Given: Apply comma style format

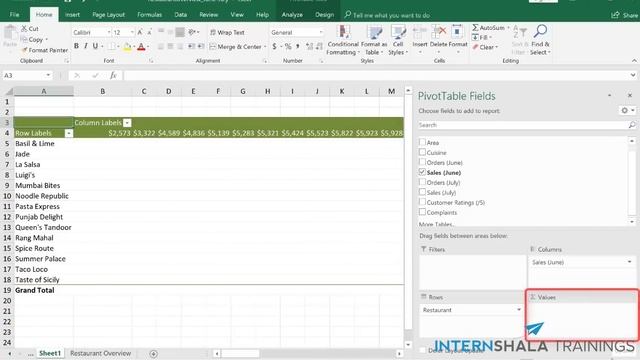Looking at the screenshot, I should click(298, 47).
